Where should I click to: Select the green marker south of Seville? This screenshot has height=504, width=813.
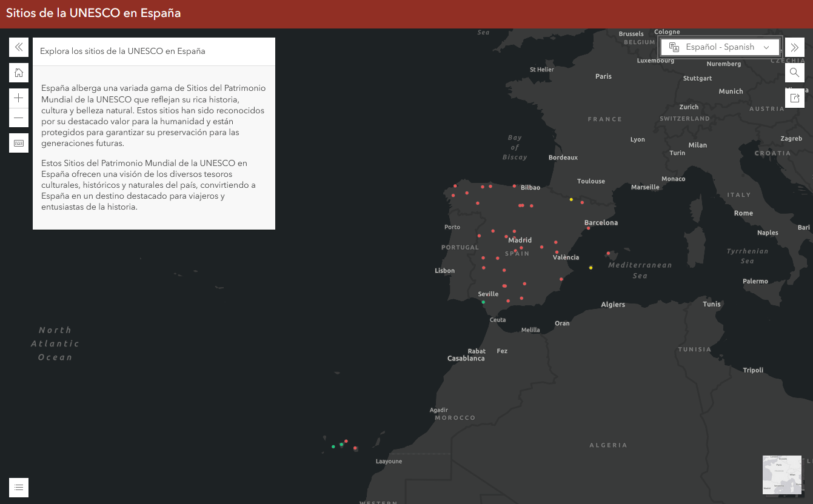[x=483, y=302]
